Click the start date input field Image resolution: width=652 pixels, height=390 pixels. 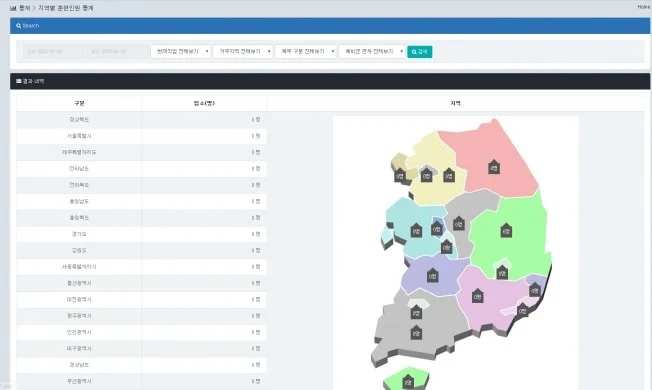pyautogui.click(x=54, y=52)
